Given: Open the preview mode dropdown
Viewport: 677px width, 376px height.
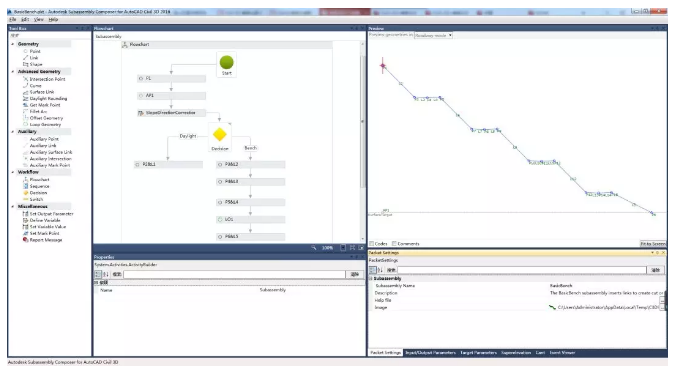Looking at the screenshot, I should 433,35.
